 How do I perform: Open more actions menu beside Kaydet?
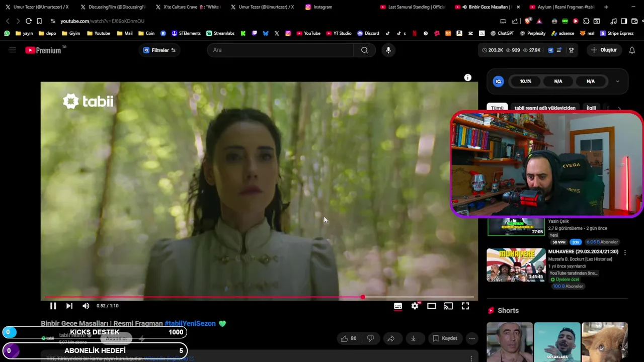click(472, 338)
